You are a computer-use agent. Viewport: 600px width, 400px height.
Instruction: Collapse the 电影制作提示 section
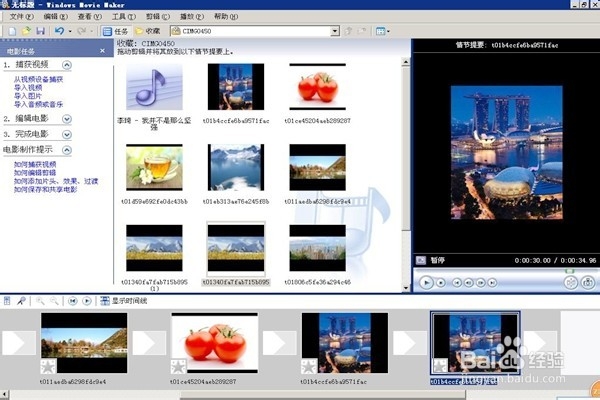tap(67, 150)
